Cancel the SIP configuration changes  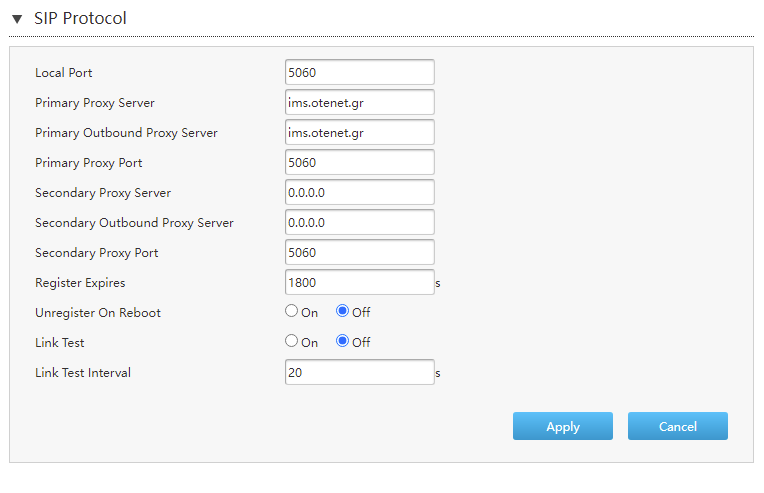tap(678, 426)
